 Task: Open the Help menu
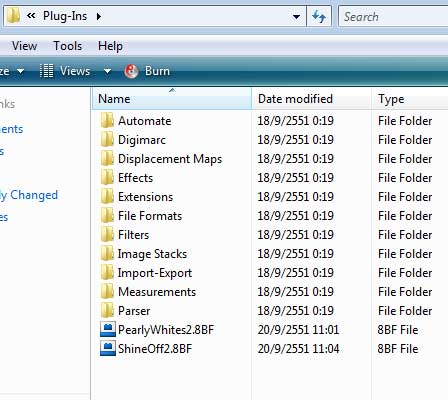point(110,46)
